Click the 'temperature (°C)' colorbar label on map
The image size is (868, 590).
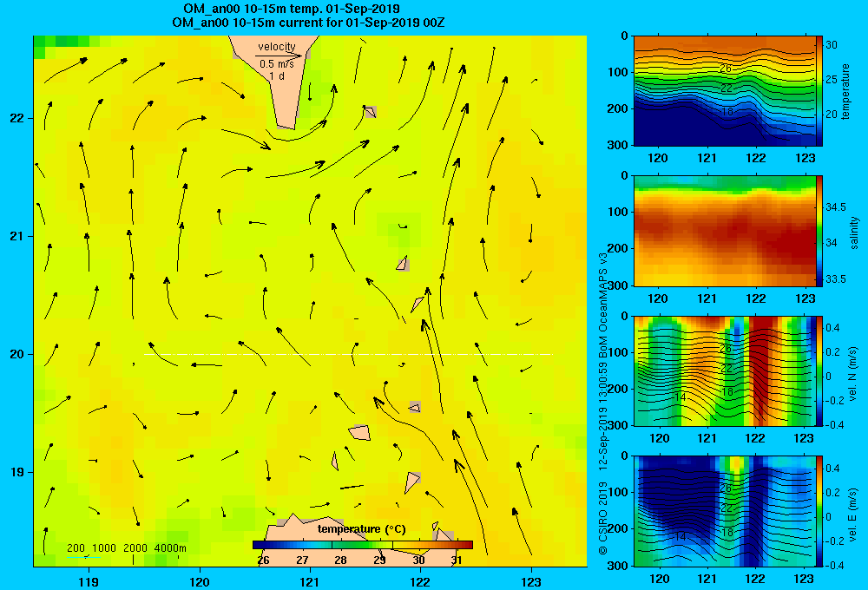click(x=361, y=529)
